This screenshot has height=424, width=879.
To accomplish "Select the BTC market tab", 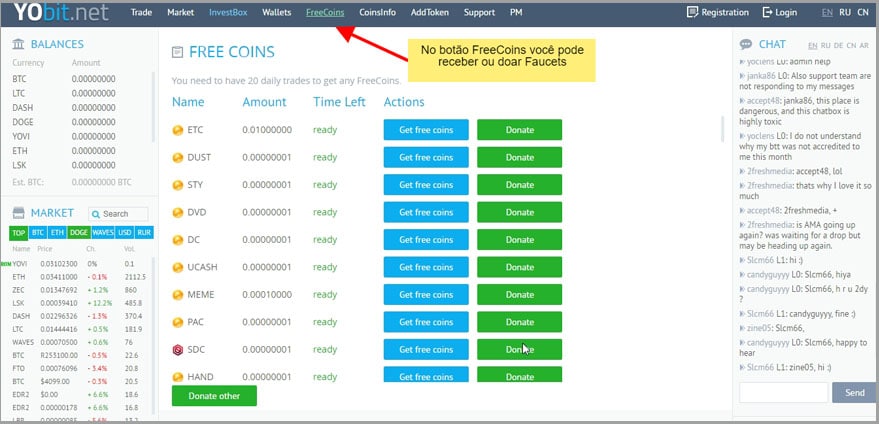I will [38, 233].
